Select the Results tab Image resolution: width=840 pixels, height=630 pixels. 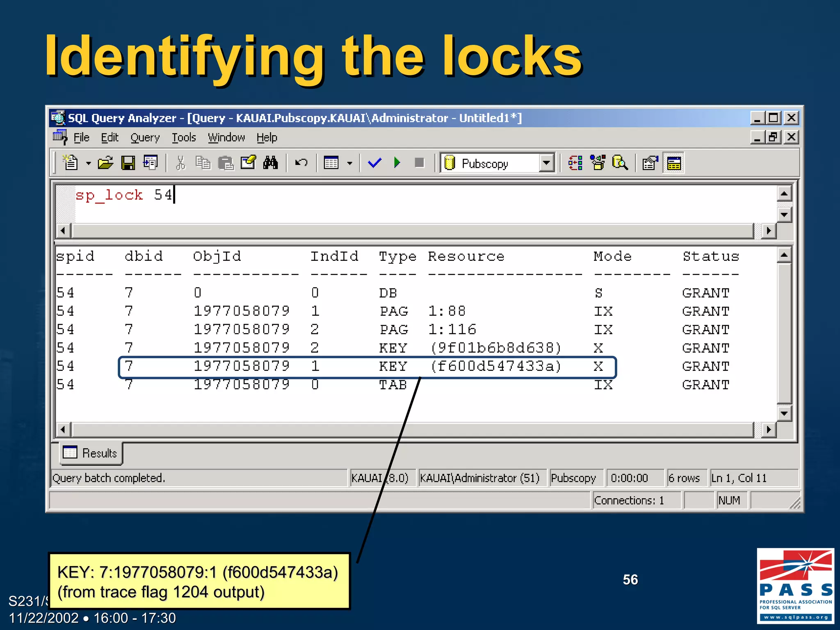tap(91, 453)
